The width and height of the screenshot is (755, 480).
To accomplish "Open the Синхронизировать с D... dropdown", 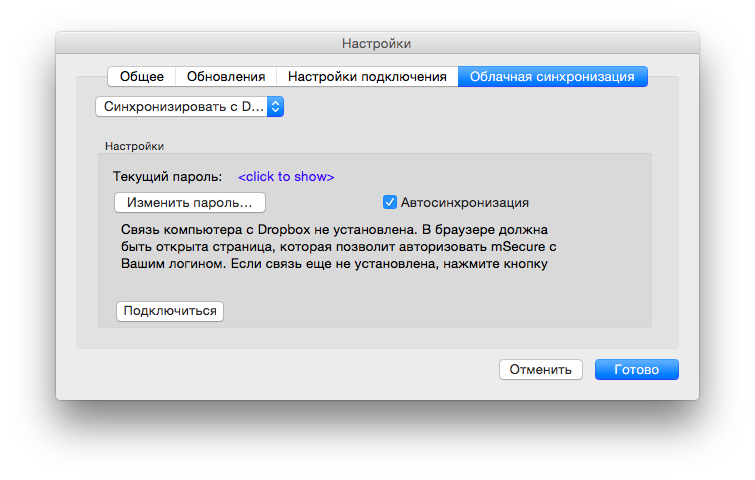I will coord(181,106).
